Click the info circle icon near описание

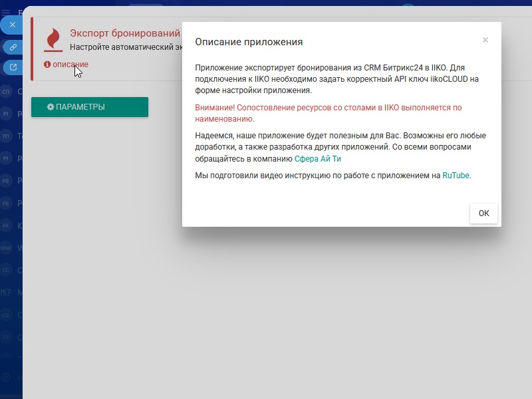click(47, 64)
